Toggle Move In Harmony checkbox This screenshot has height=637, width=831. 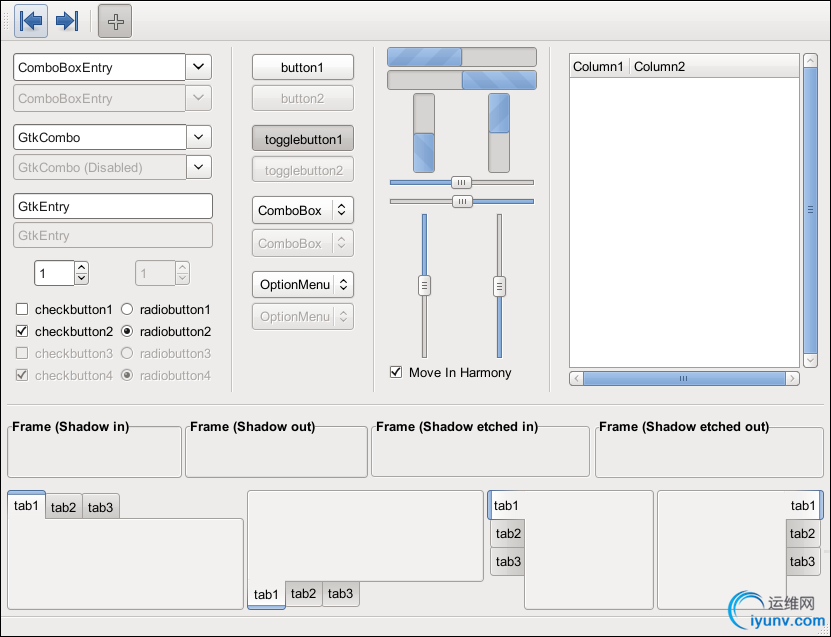point(396,372)
